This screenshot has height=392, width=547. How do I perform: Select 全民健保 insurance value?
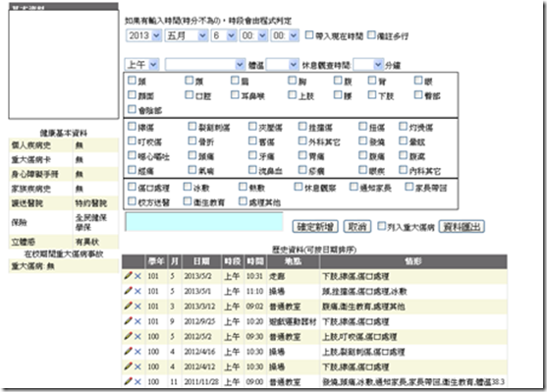[91, 218]
